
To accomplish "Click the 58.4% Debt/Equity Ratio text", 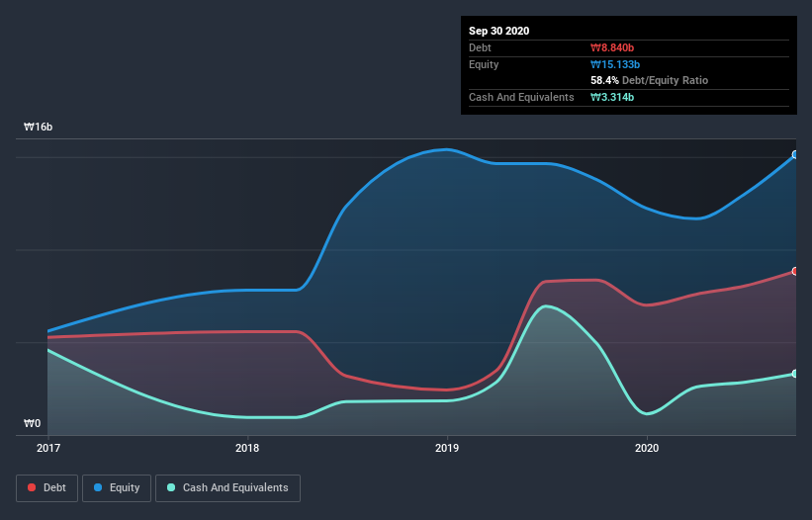I will (650, 80).
